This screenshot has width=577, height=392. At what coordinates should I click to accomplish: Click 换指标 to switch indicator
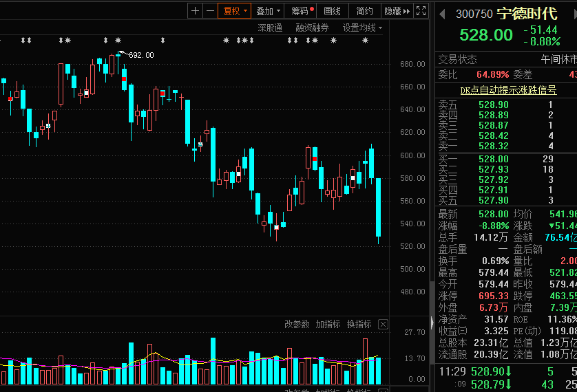tap(359, 324)
